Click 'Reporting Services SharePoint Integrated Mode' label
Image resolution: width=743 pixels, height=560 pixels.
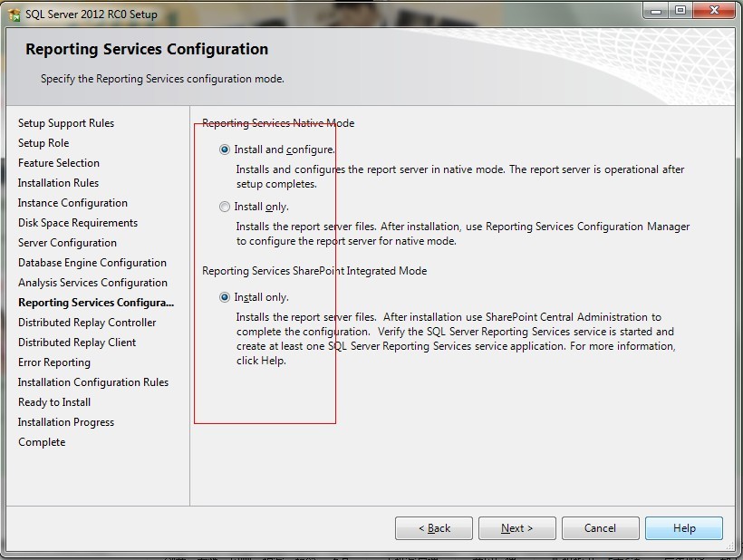pyautogui.click(x=314, y=271)
